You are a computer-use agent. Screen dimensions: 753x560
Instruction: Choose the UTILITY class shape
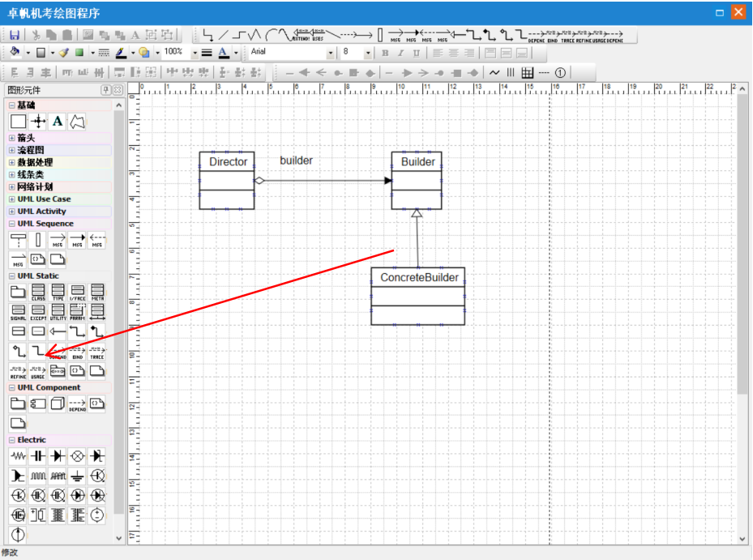pos(58,312)
